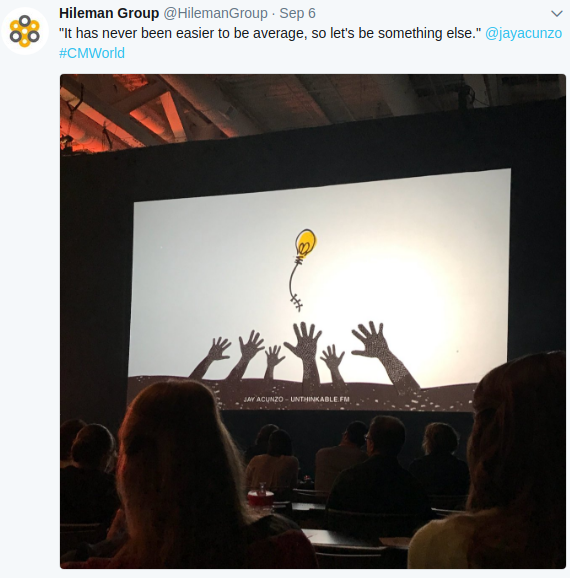
Task: Open the Hileman Group profile avatar
Action: pos(25,31)
